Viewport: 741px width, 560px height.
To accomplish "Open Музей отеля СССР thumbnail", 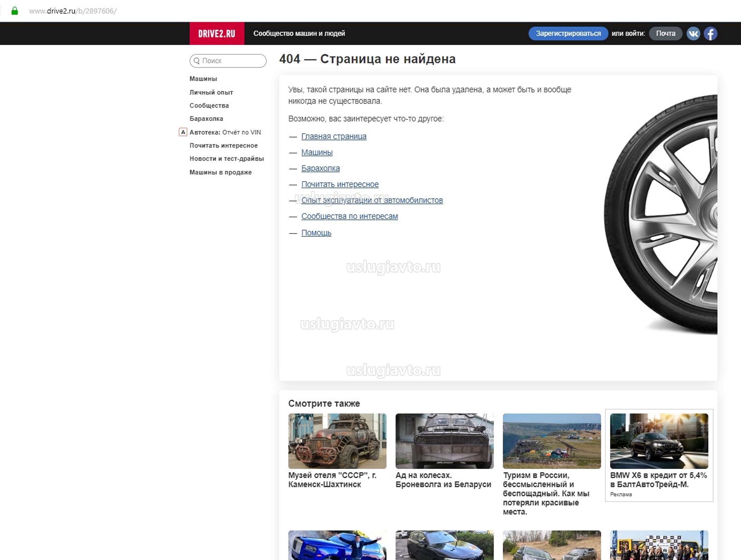I will pyautogui.click(x=337, y=441).
